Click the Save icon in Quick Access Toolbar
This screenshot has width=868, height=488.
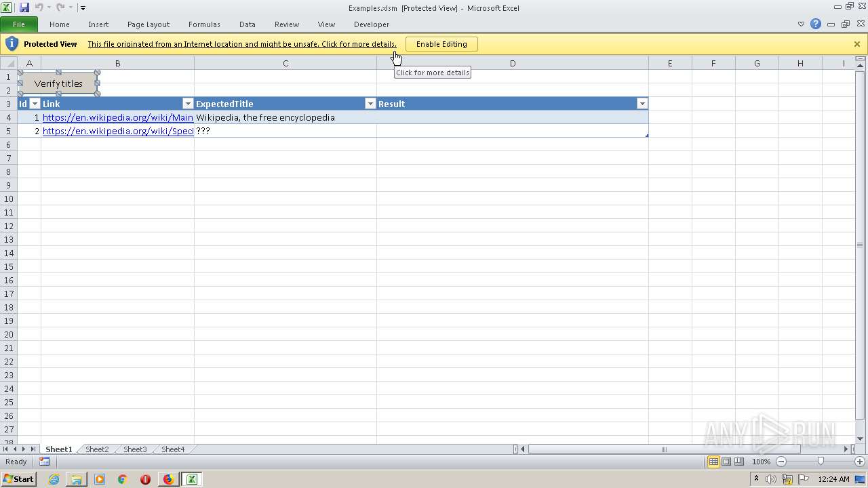24,7
